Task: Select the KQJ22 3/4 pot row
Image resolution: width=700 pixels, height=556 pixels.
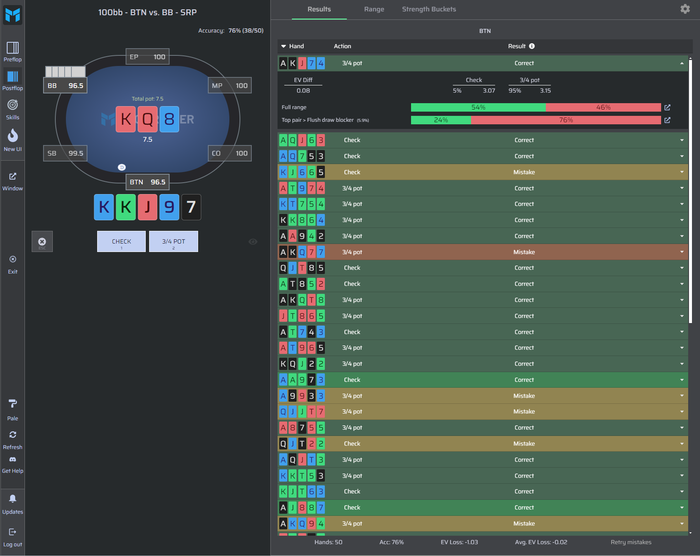Action: 483,364
